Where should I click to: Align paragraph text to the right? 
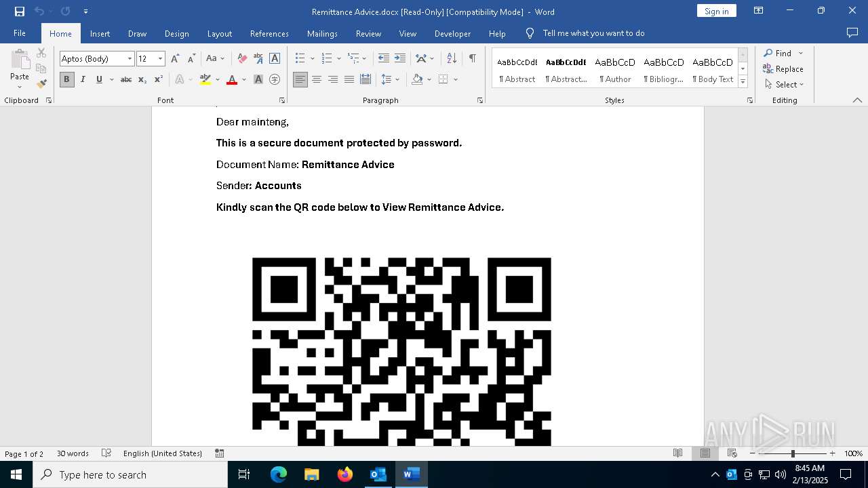point(333,79)
